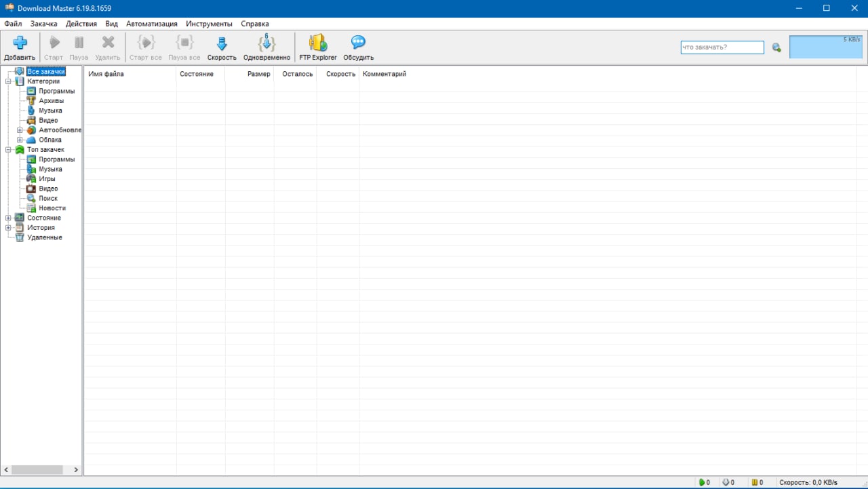Select the Новости tree item
Viewport: 868px width, 489px height.
pyautogui.click(x=52, y=208)
